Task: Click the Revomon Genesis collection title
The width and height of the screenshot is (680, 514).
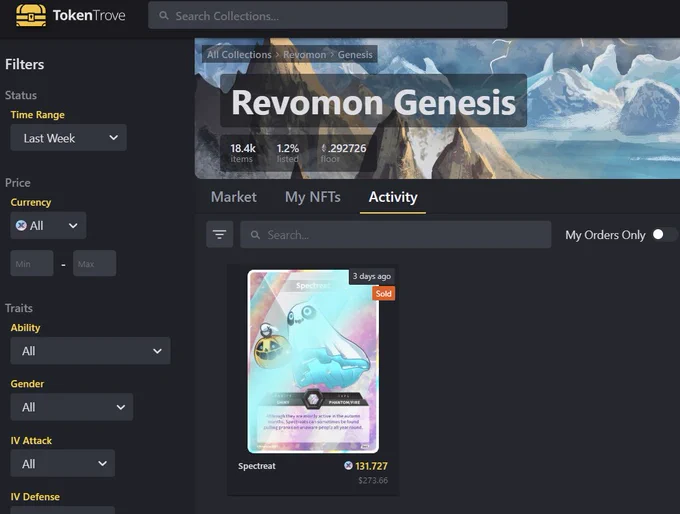Action: (373, 102)
